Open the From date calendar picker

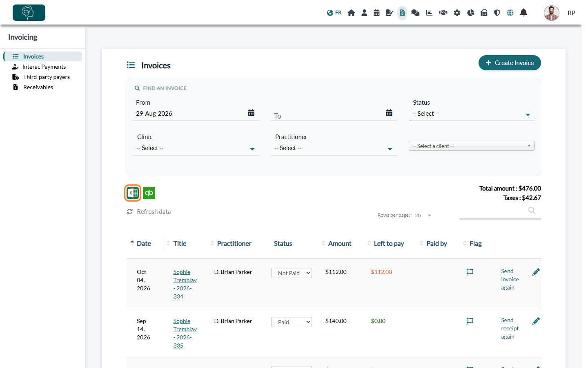251,113
